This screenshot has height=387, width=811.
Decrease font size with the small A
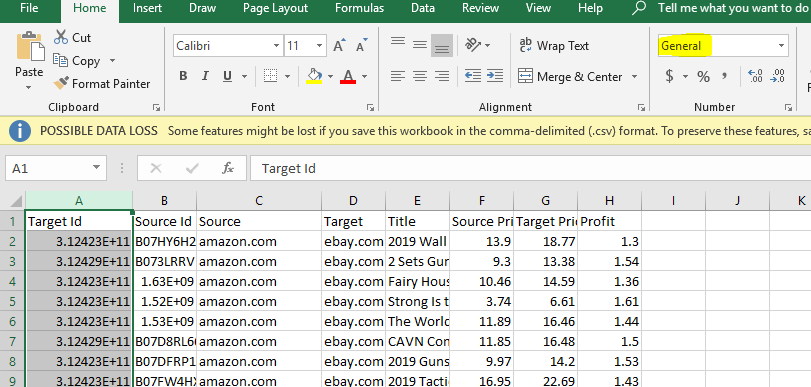(362, 46)
